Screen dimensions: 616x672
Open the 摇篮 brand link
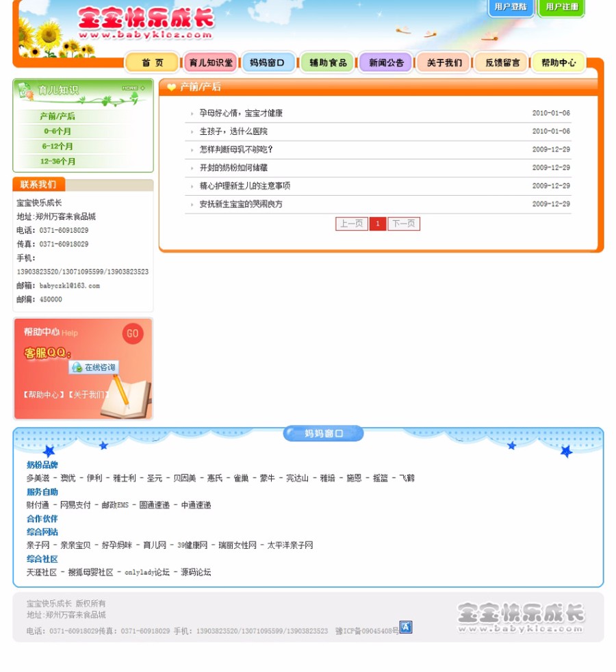click(381, 478)
